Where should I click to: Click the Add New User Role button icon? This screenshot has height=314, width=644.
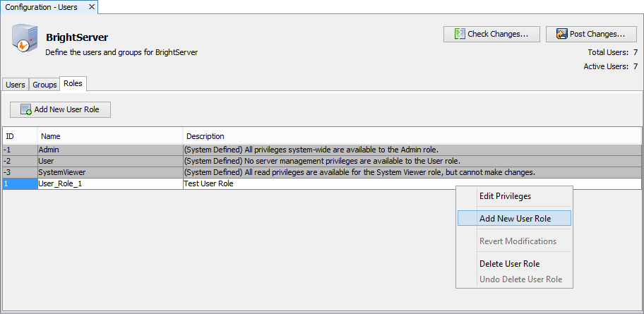[26, 109]
